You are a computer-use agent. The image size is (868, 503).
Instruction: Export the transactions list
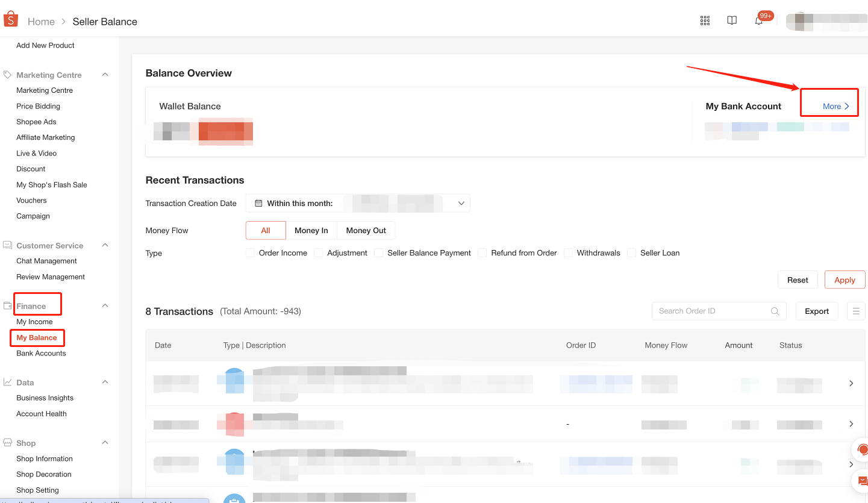pos(817,311)
